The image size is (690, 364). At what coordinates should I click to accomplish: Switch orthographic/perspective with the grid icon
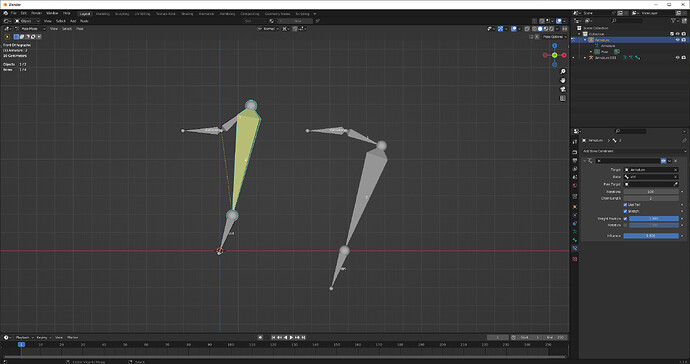[562, 99]
